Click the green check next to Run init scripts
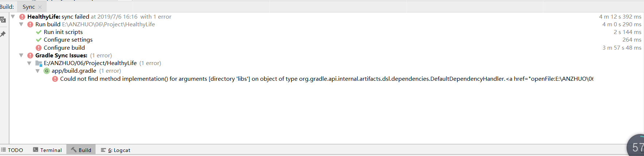 tap(39, 32)
